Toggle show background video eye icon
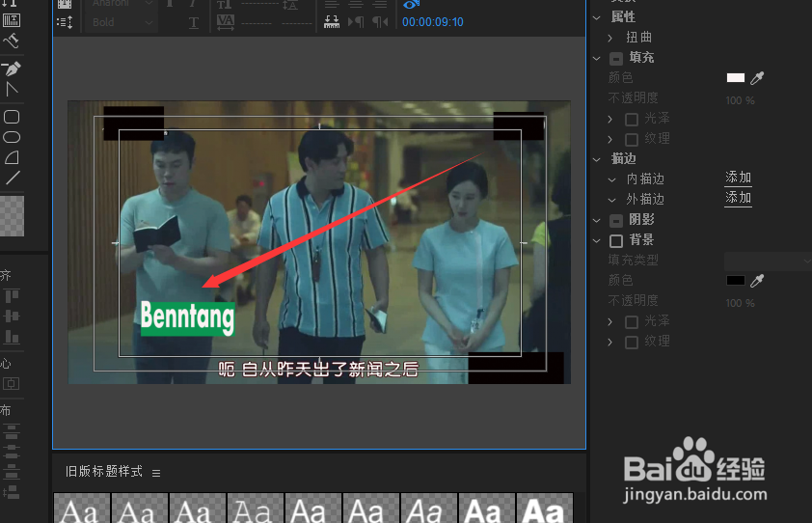 coord(411,5)
